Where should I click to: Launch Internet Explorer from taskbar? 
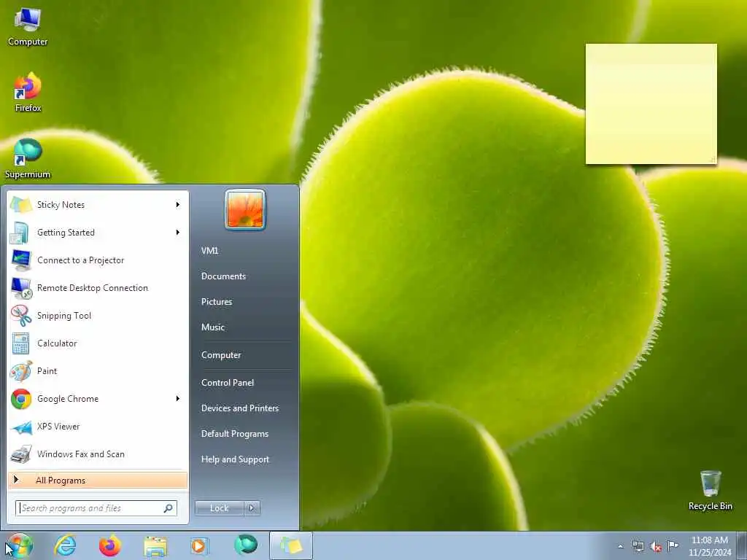click(65, 545)
